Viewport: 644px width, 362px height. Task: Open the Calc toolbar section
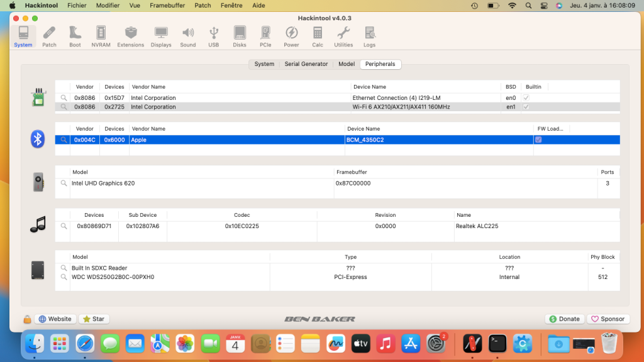point(318,36)
